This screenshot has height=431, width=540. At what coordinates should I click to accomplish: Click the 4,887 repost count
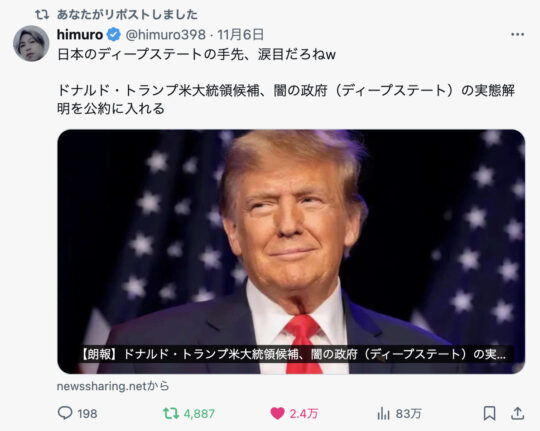pyautogui.click(x=199, y=413)
